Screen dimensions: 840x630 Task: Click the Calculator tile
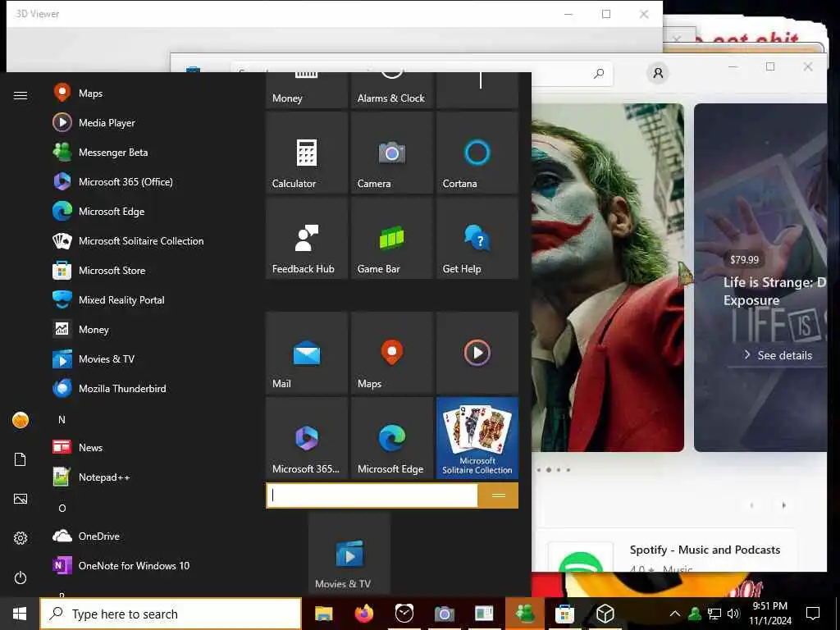[x=307, y=153]
